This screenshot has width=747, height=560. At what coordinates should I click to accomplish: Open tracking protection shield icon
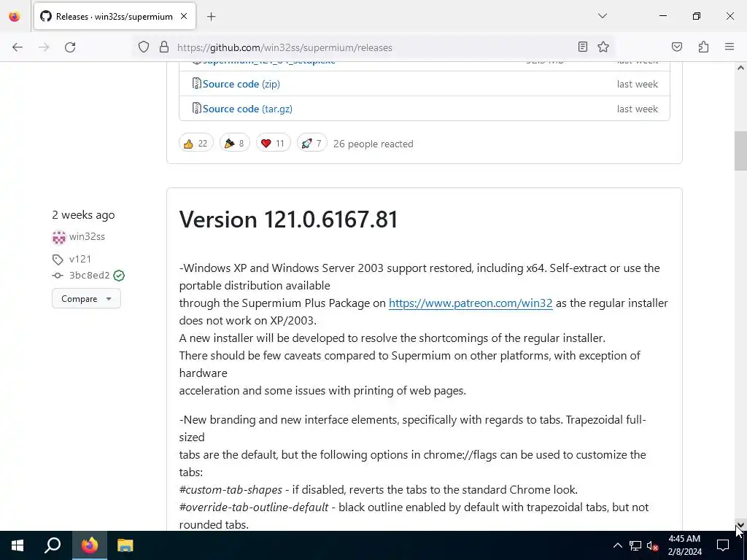[x=144, y=47]
